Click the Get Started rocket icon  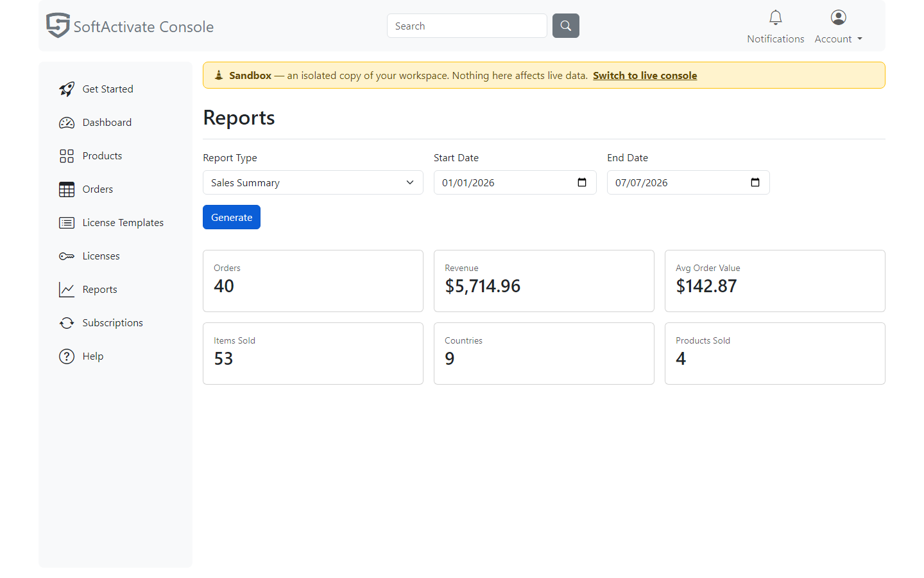click(67, 89)
